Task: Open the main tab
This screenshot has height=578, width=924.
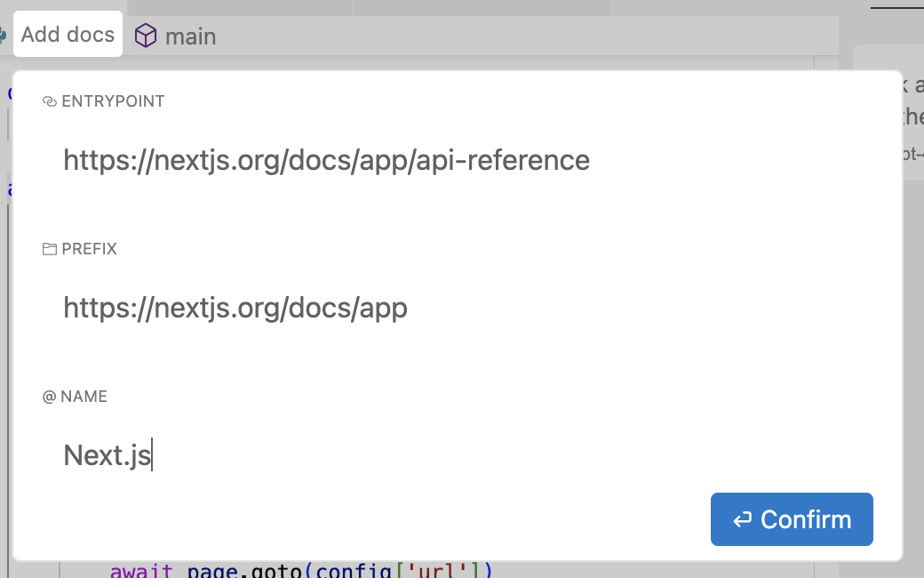Action: pos(189,36)
